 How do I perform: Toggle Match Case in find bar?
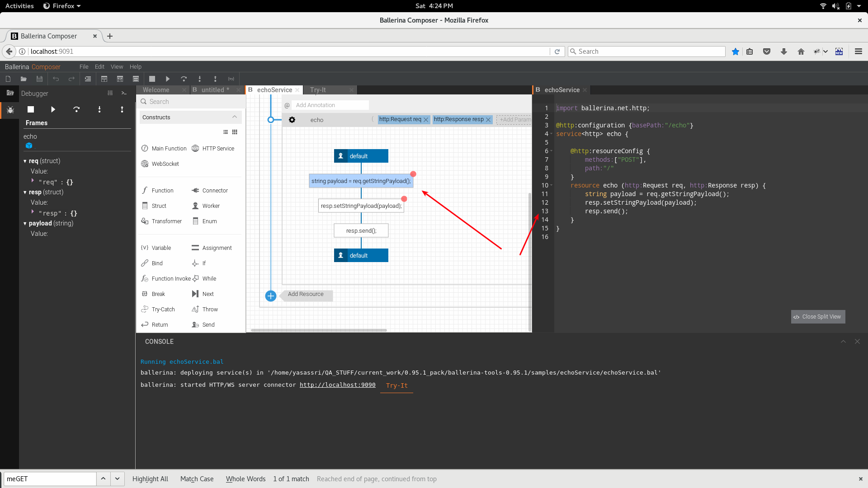point(197,479)
